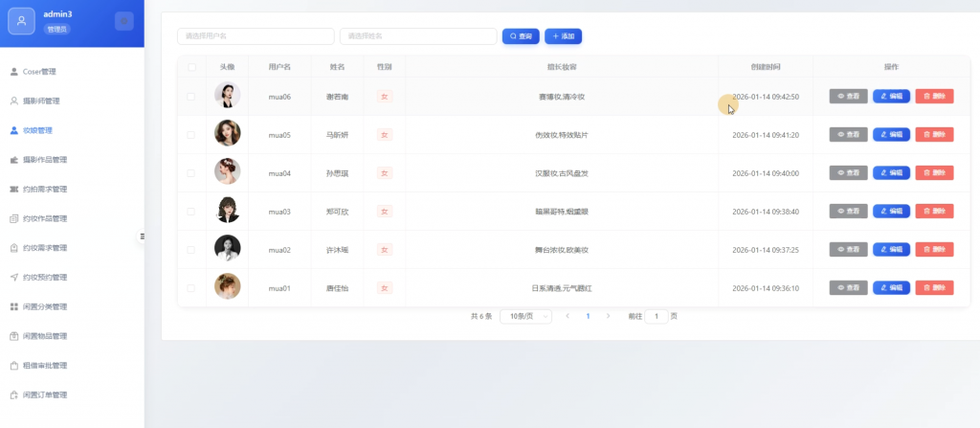Viewport: 980px width, 428px height.
Task: Check the checkbox for row mua03
Action: (x=190, y=212)
